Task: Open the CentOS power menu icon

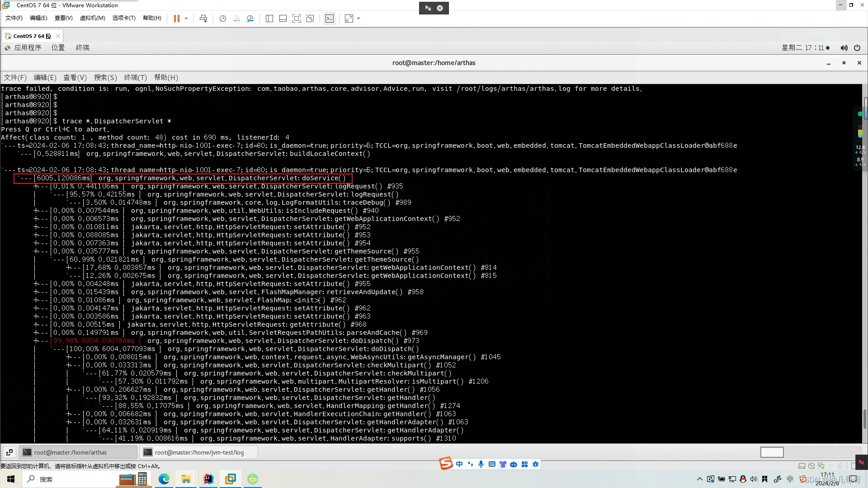Action: tap(857, 48)
